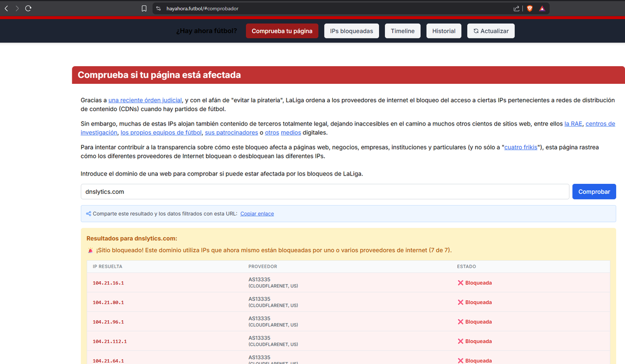The height and width of the screenshot is (364, 625).
Task: Open the Brave Shields lion icon
Action: coord(530,8)
